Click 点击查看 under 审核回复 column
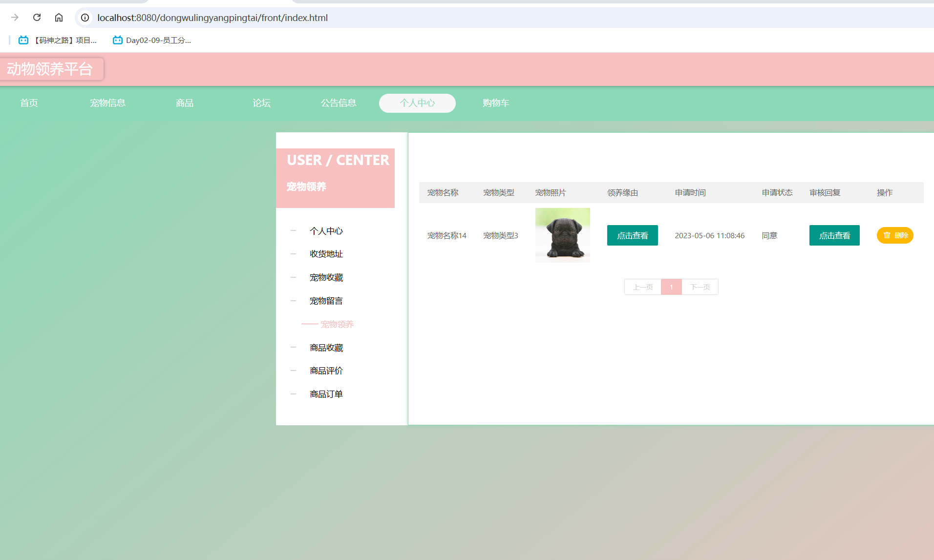The image size is (934, 560). 834,235
